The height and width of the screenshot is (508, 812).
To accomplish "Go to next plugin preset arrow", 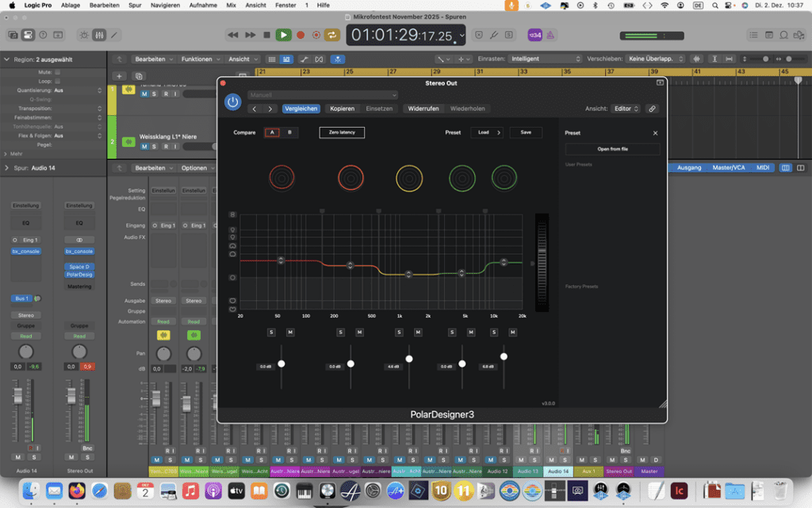I will click(x=270, y=109).
